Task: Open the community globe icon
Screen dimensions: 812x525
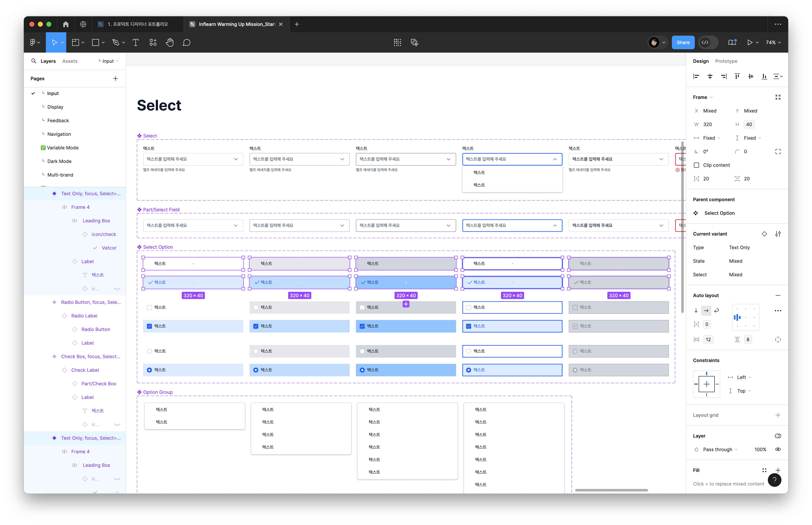Action: pos(83,24)
